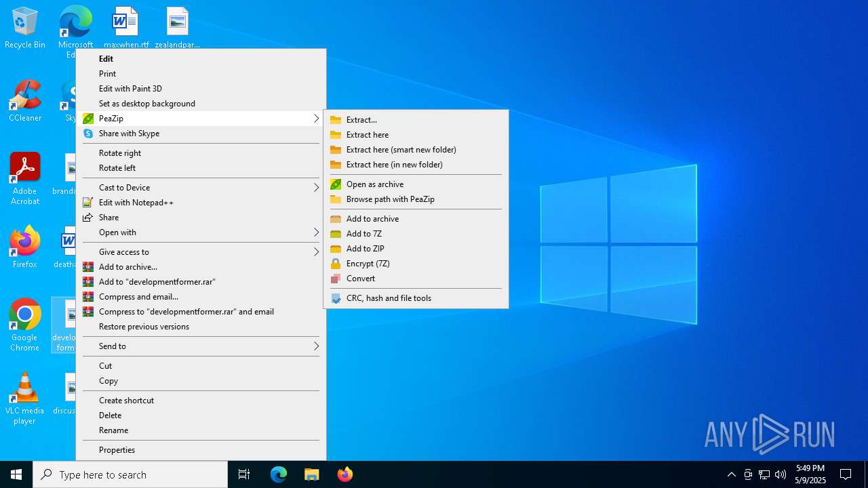Choose Edit in the context menu
The image size is (868, 488).
pyautogui.click(x=201, y=59)
